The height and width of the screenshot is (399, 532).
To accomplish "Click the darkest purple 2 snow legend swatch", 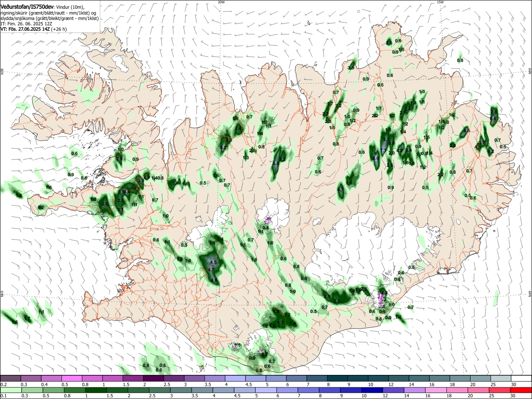I will tap(153, 379).
